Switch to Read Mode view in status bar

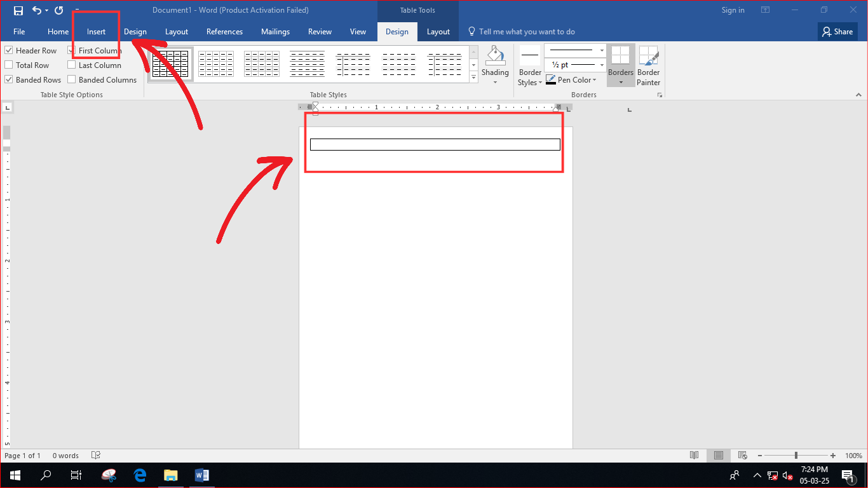pos(695,456)
